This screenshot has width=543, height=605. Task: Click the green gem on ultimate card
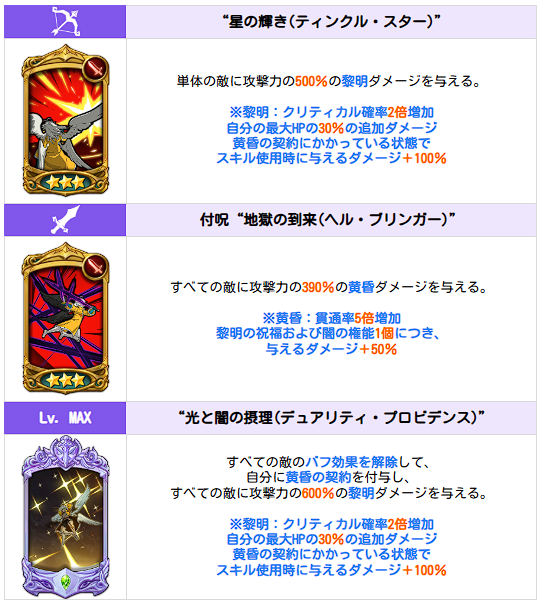[66, 581]
